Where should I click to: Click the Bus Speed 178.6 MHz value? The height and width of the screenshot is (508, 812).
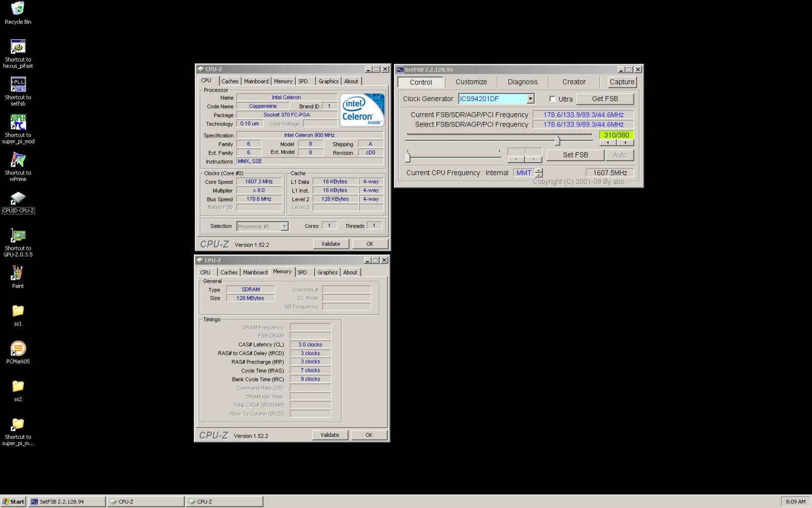coord(259,199)
